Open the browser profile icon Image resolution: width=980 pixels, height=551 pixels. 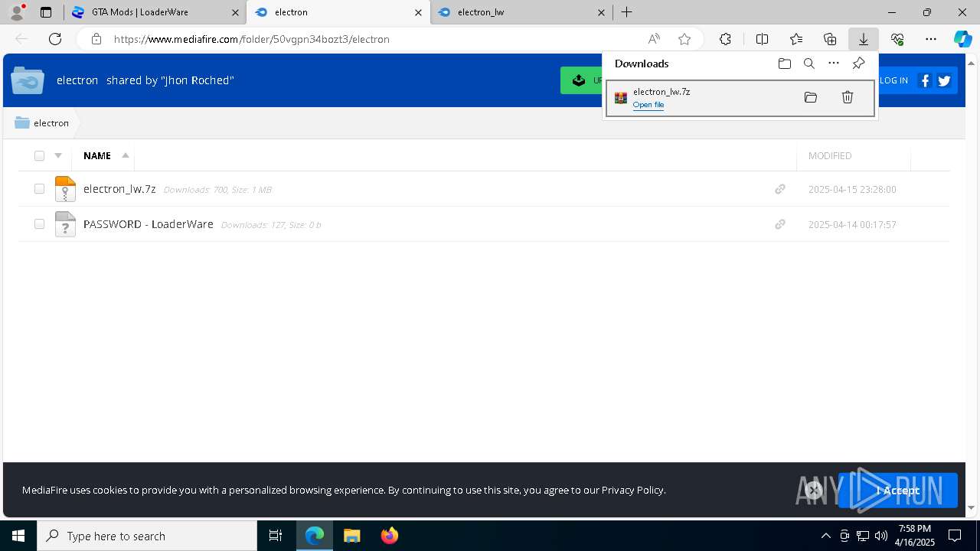(17, 12)
